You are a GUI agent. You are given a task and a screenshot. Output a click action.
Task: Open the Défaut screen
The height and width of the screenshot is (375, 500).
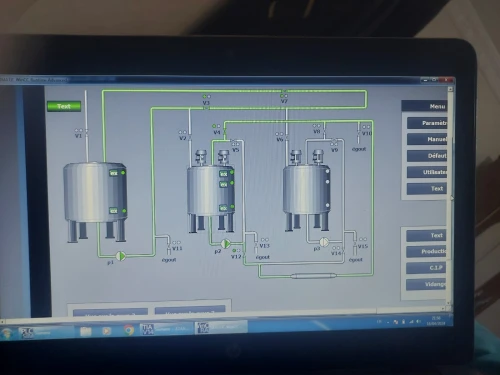click(x=427, y=156)
